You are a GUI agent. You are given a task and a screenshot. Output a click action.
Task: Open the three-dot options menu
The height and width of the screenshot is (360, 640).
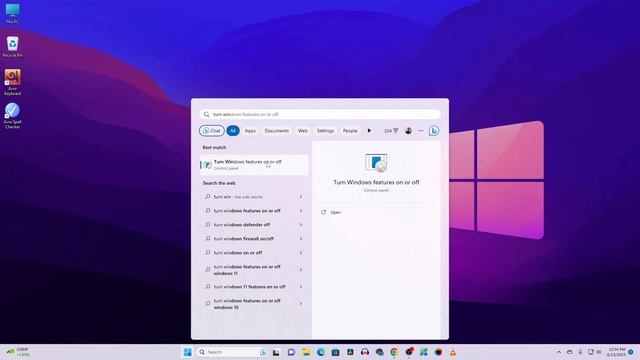tap(421, 131)
